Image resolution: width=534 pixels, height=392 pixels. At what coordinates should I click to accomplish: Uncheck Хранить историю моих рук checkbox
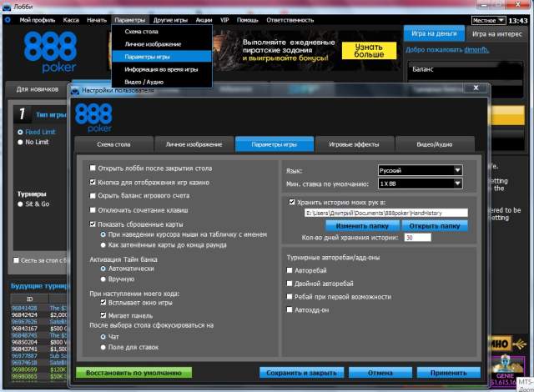[x=292, y=202]
